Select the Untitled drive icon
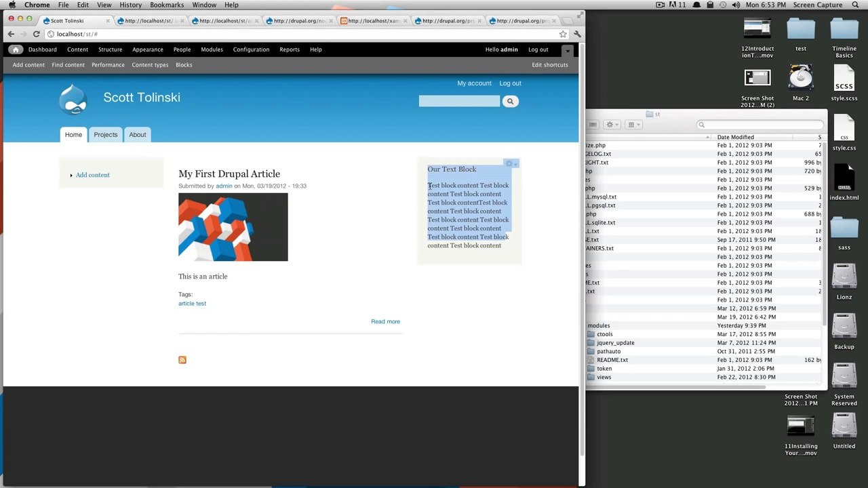The width and height of the screenshot is (868, 488). 844,431
